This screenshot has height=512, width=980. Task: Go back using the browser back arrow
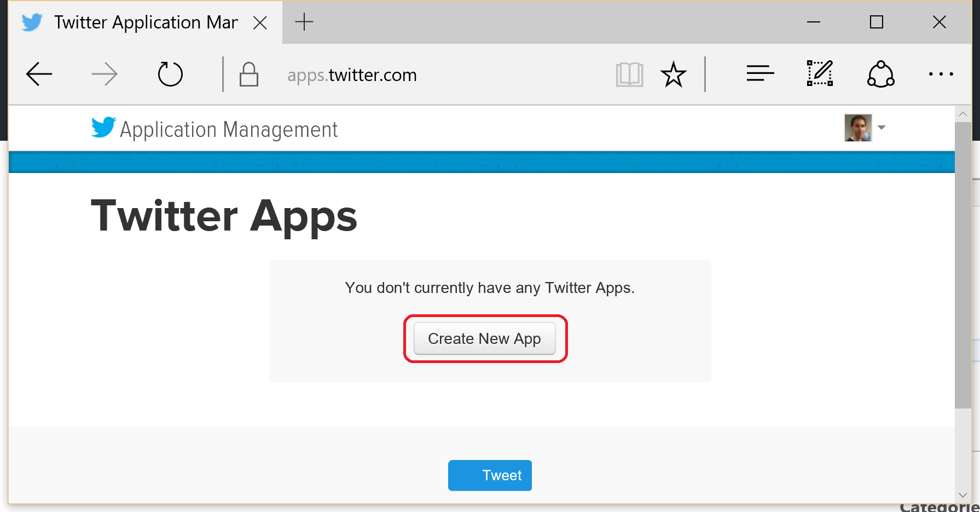[x=39, y=74]
